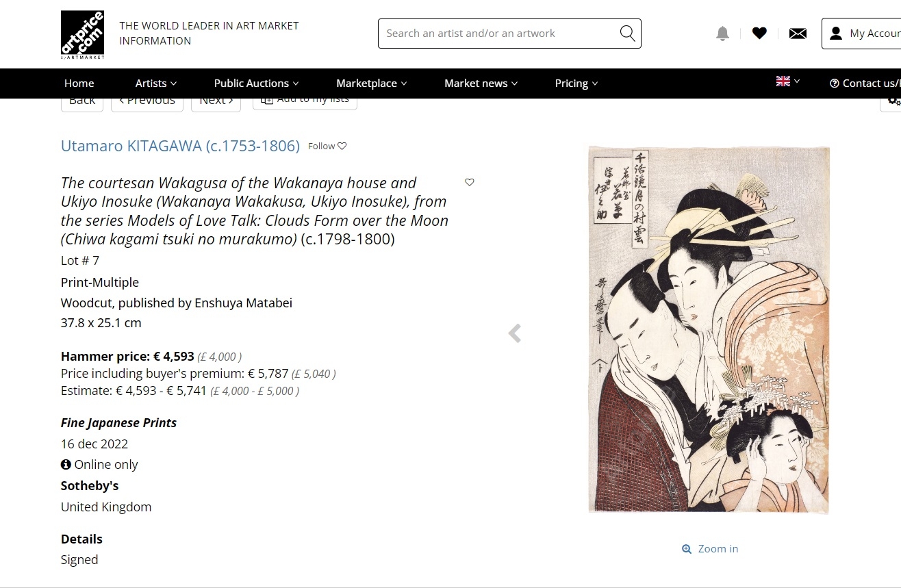Image resolution: width=901 pixels, height=588 pixels.
Task: Click the woodcut print artwork image
Action: coord(709,330)
